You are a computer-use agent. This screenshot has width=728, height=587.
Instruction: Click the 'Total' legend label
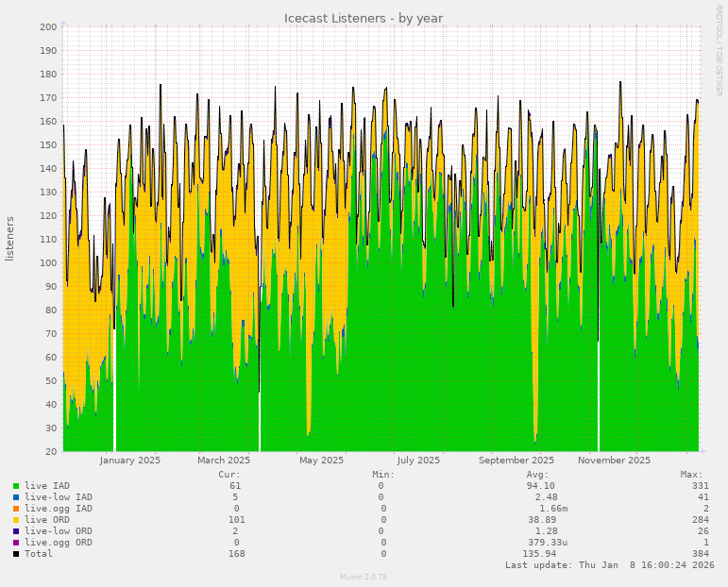(39, 554)
